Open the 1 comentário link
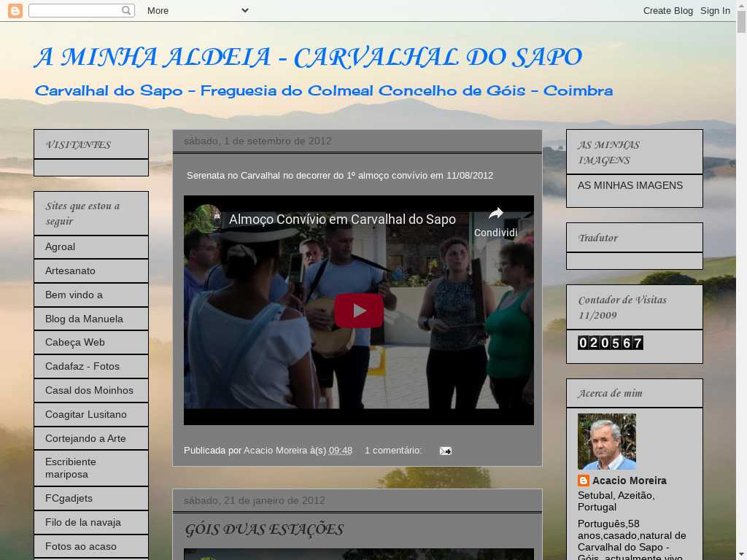This screenshot has width=747, height=560. 393,451
